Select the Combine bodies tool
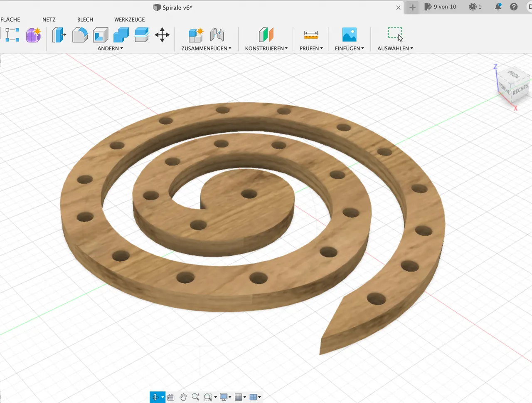This screenshot has height=403, width=532. (121, 35)
